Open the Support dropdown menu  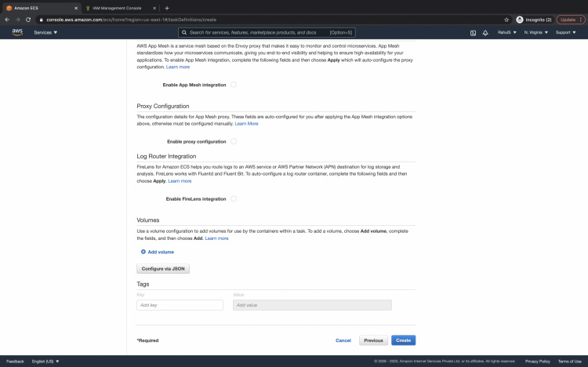tap(564, 33)
